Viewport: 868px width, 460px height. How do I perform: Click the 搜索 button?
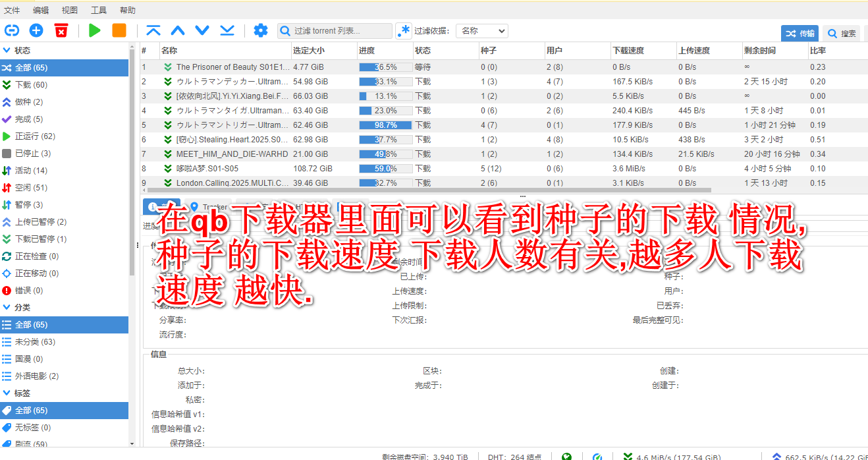click(x=842, y=34)
